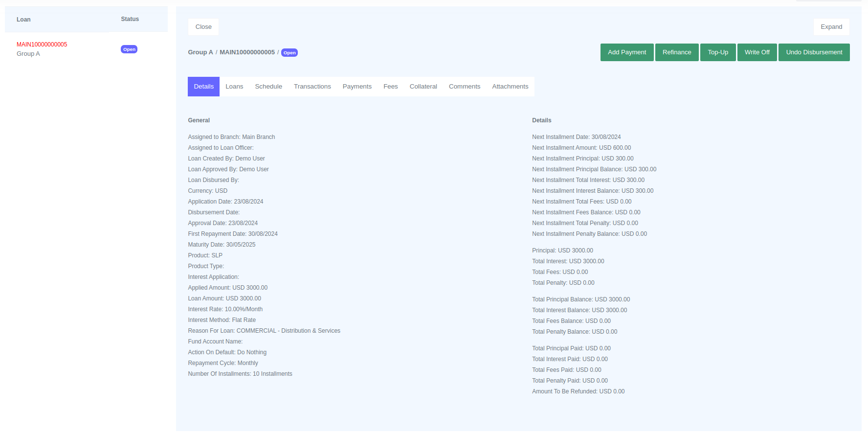The width and height of the screenshot is (868, 434).
Task: Switch to the Loans tab
Action: [234, 87]
